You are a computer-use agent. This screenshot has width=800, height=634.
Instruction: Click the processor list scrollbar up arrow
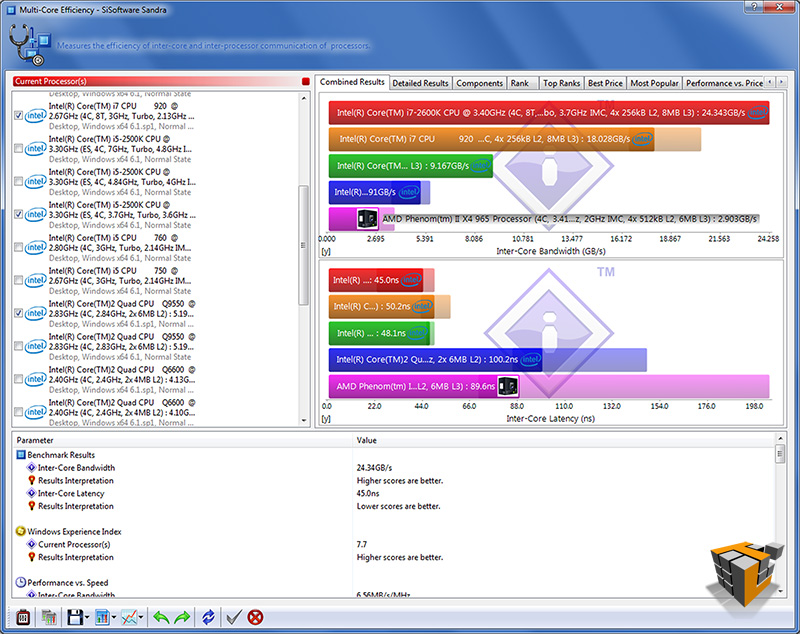(x=304, y=98)
